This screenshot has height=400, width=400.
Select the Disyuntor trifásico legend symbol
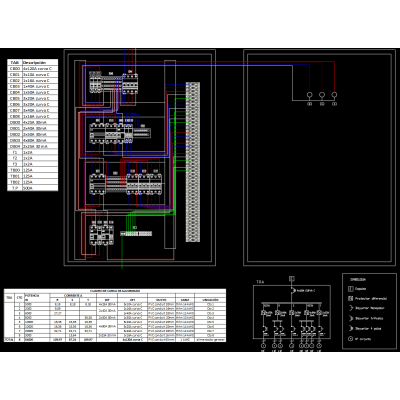pos(351,318)
